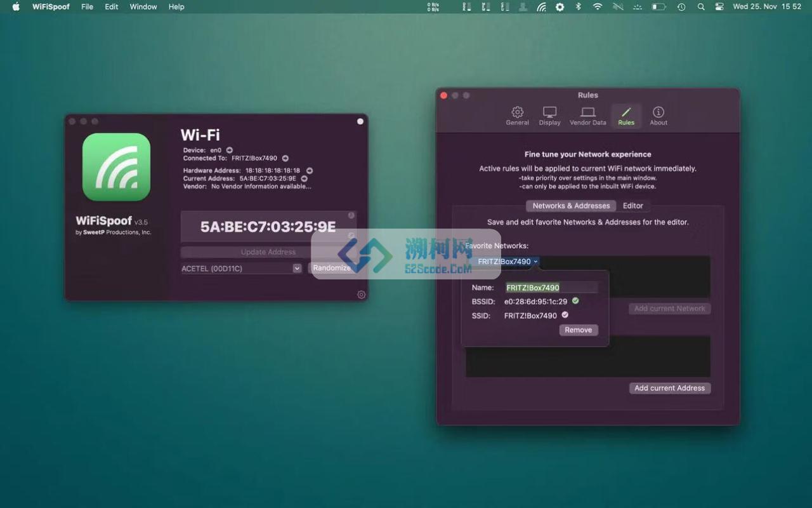Open the Window menu
The height and width of the screenshot is (508, 812).
click(143, 7)
